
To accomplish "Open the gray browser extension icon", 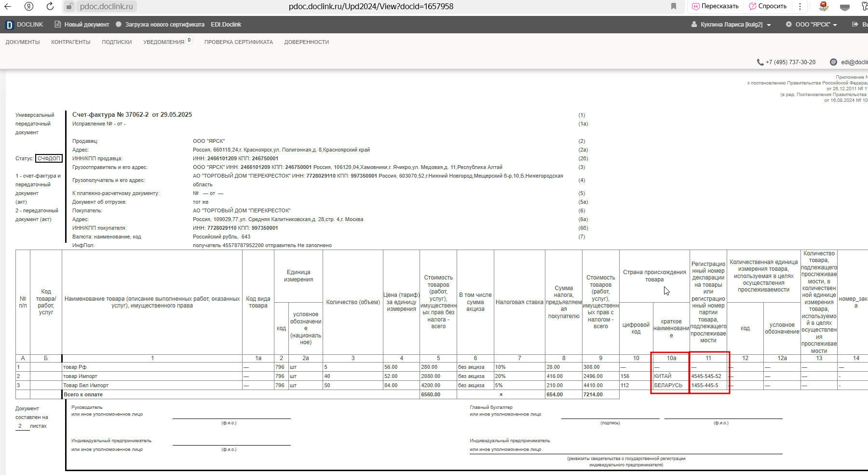I will click(x=845, y=7).
